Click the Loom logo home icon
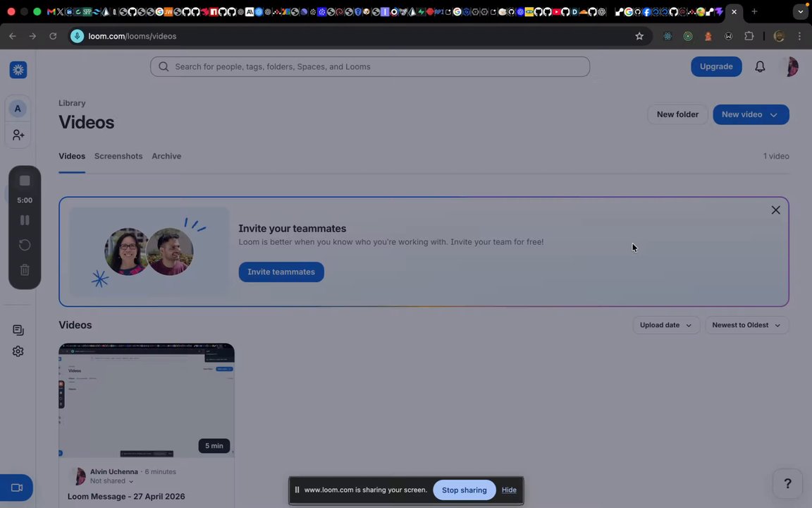 pos(18,69)
